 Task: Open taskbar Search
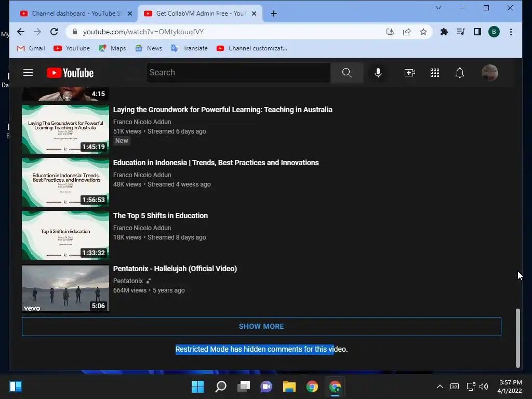pyautogui.click(x=221, y=387)
